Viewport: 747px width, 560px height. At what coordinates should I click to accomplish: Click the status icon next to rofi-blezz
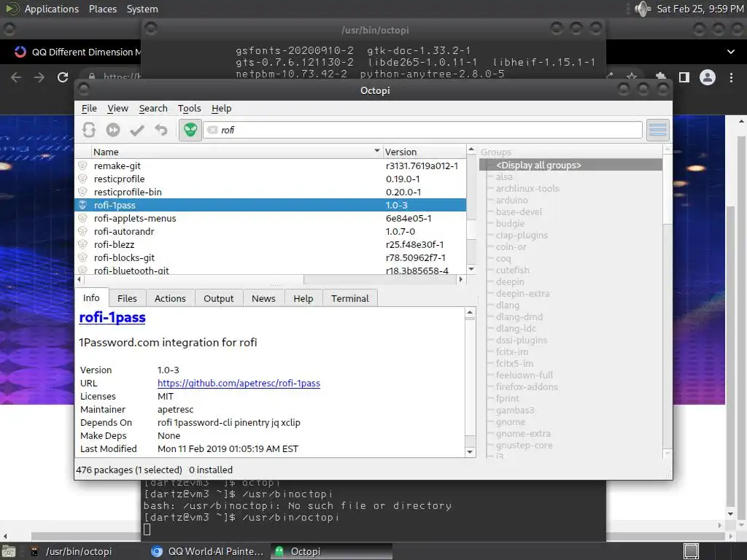(x=82, y=244)
